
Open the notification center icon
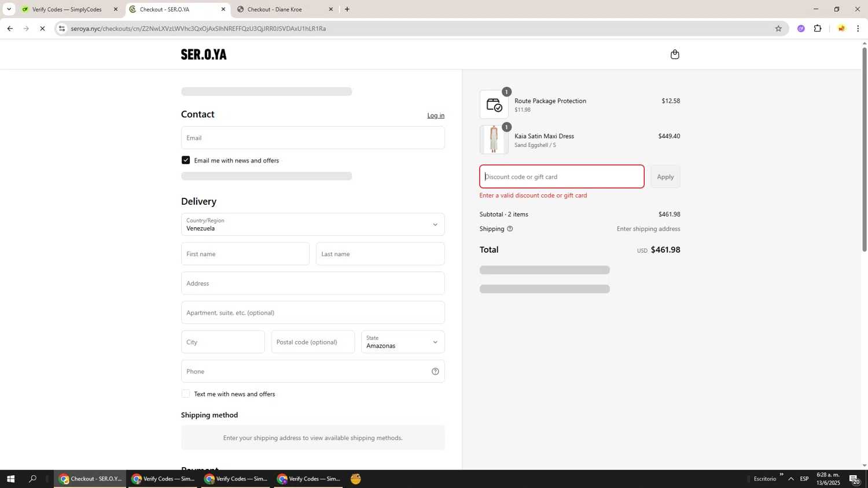click(x=855, y=479)
